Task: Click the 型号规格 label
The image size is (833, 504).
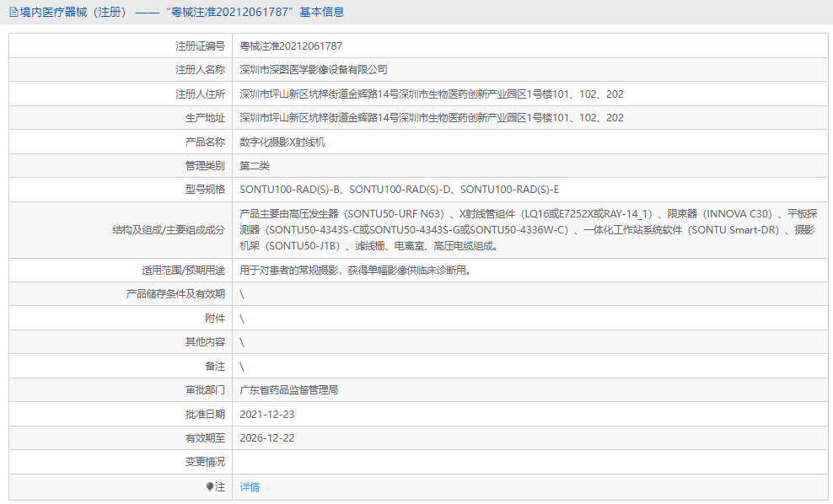Action: [205, 190]
